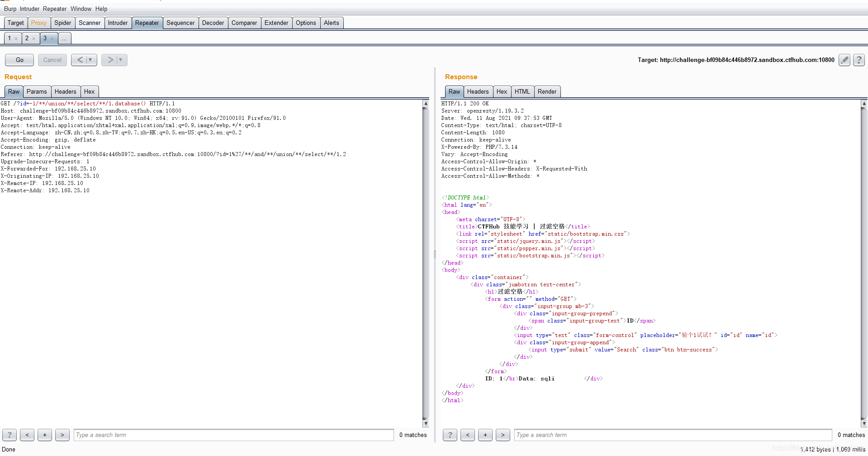Click the Go button to send request
This screenshot has width=868, height=456.
click(19, 60)
